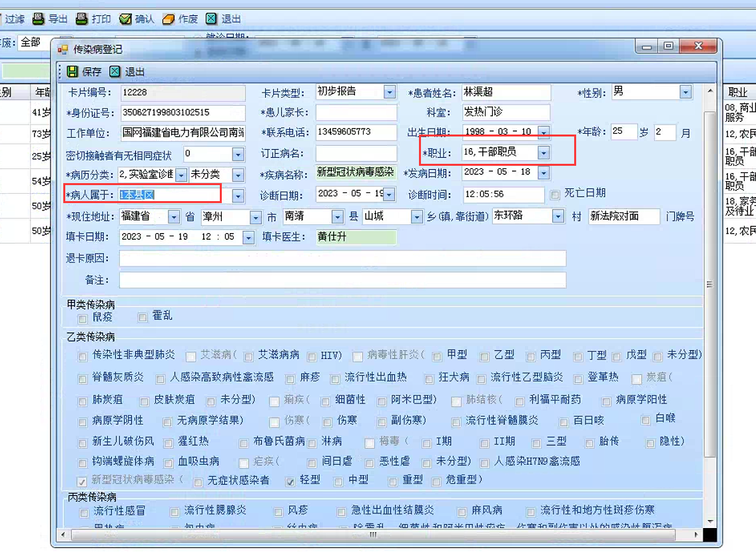Open the 发病日期 date picker arrow
The image size is (756, 560).
(544, 172)
